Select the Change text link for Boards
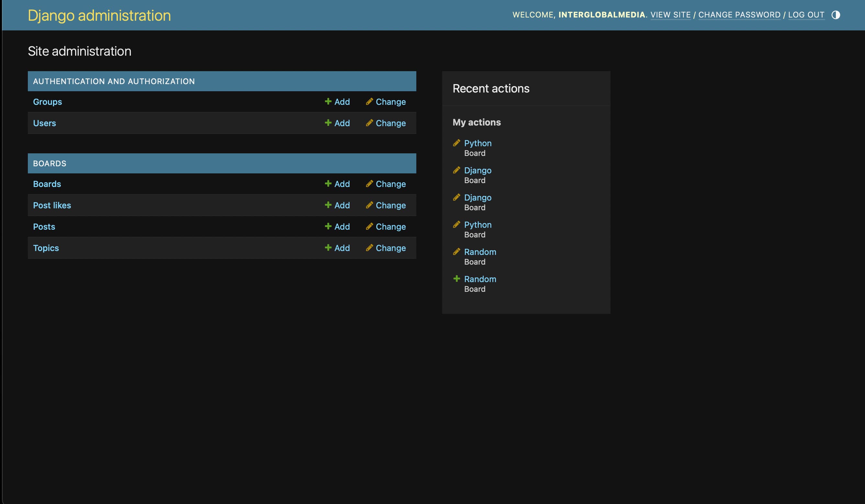Image resolution: width=865 pixels, height=504 pixels. tap(391, 184)
